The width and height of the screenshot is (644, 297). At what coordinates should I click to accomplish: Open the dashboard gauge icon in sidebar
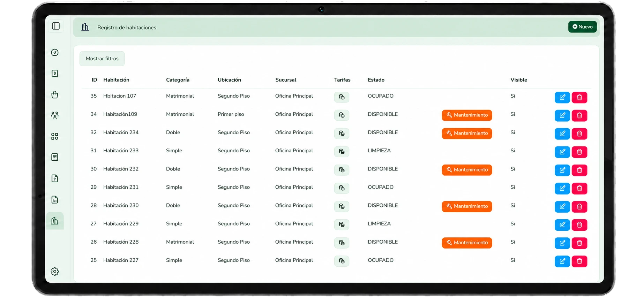pos(55,53)
